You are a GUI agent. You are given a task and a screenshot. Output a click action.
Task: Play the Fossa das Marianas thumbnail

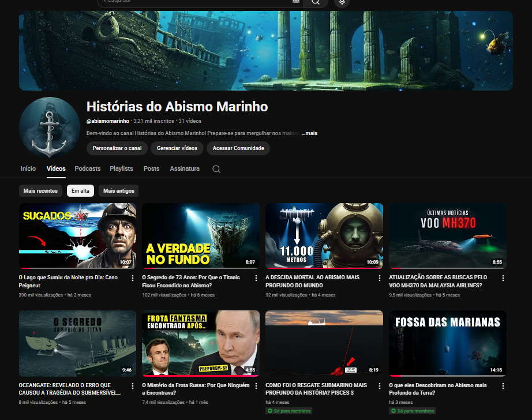tap(448, 343)
